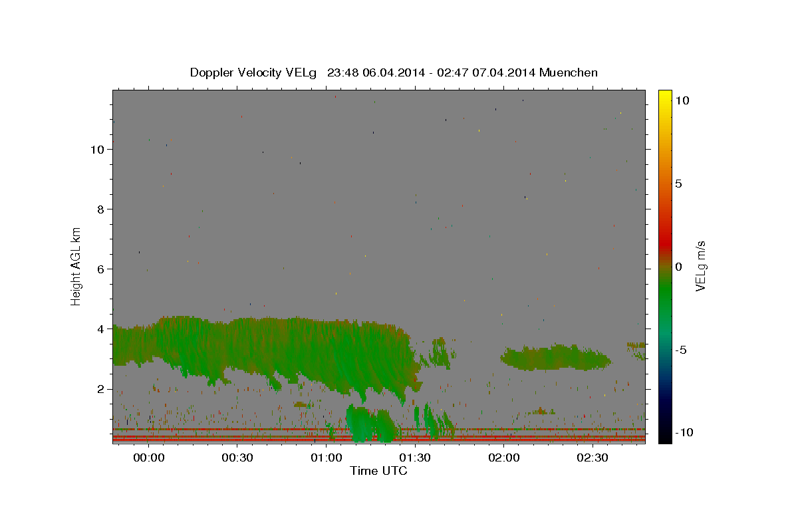Click the small cloud patch between 02:00 and 02:30
This screenshot has height=532, width=798.
tap(555, 358)
